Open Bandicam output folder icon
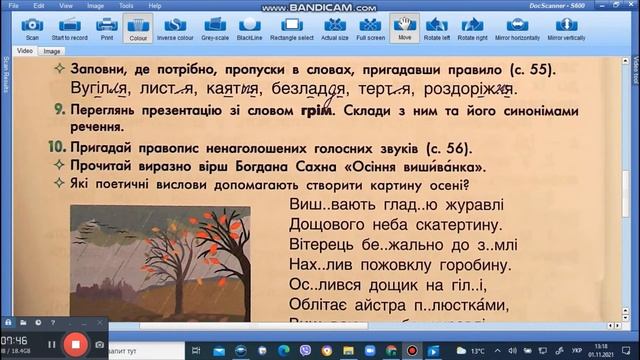 pos(23,322)
